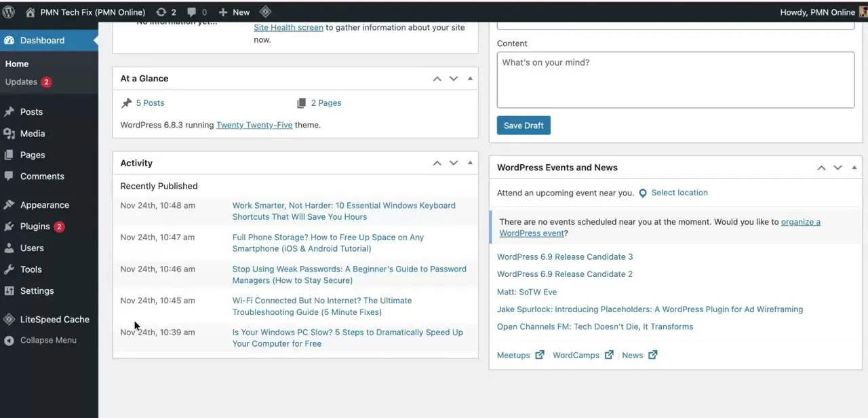Screen dimensions: 868x418
Task: Open WordPress 6.9 Release Candidate 3 link
Action: 565,257
